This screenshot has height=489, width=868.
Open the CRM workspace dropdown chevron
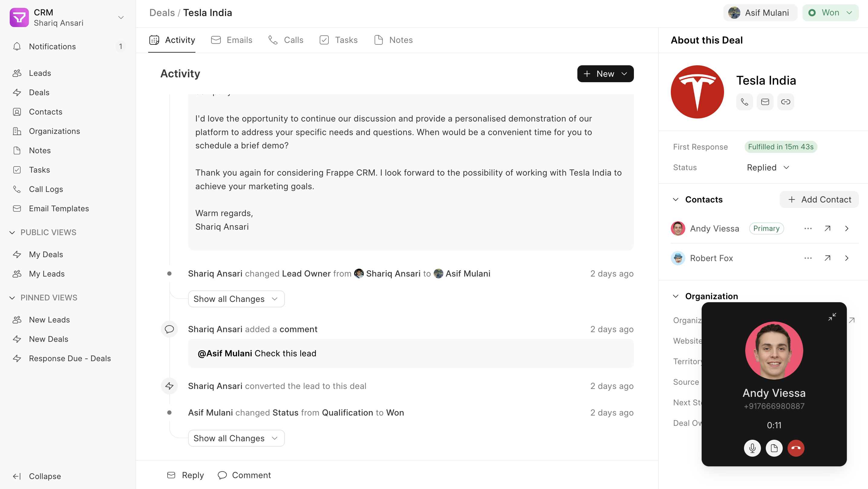[x=121, y=18]
